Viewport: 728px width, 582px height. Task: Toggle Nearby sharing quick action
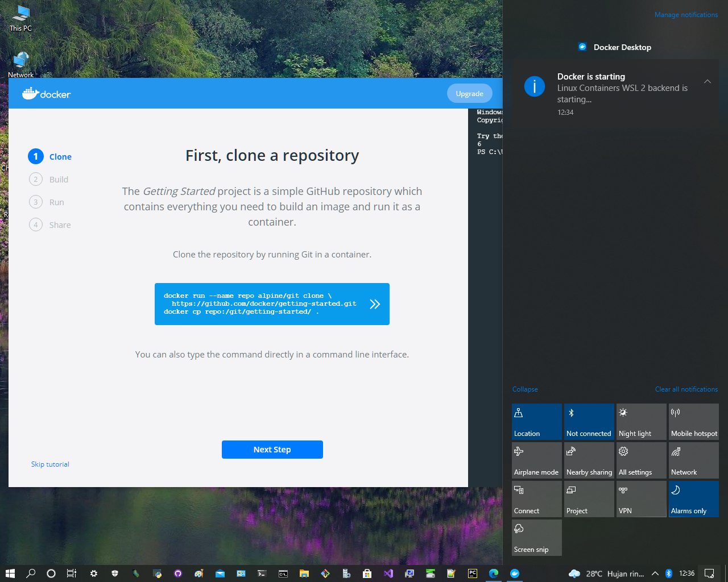coord(589,460)
